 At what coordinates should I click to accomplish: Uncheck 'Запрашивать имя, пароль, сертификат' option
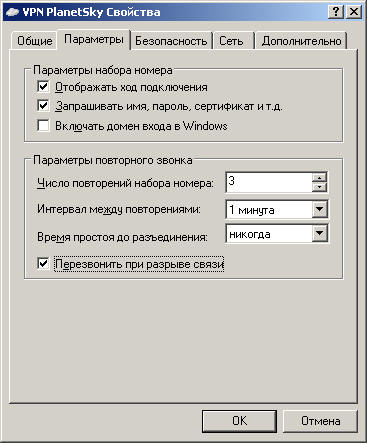43,106
